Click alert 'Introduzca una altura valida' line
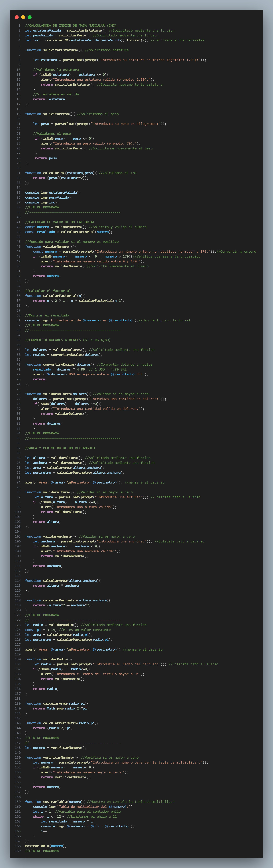 point(79,507)
